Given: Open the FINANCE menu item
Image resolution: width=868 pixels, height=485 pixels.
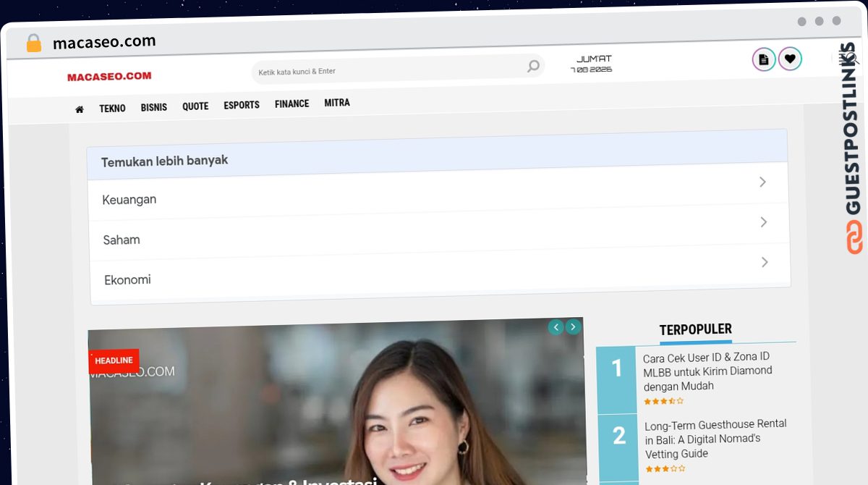Looking at the screenshot, I should point(292,104).
